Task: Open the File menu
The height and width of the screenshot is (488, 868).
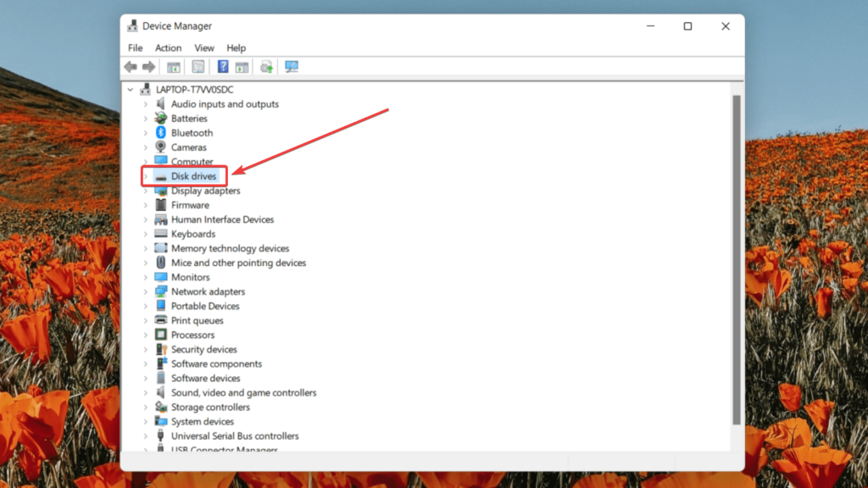Action: pyautogui.click(x=135, y=47)
